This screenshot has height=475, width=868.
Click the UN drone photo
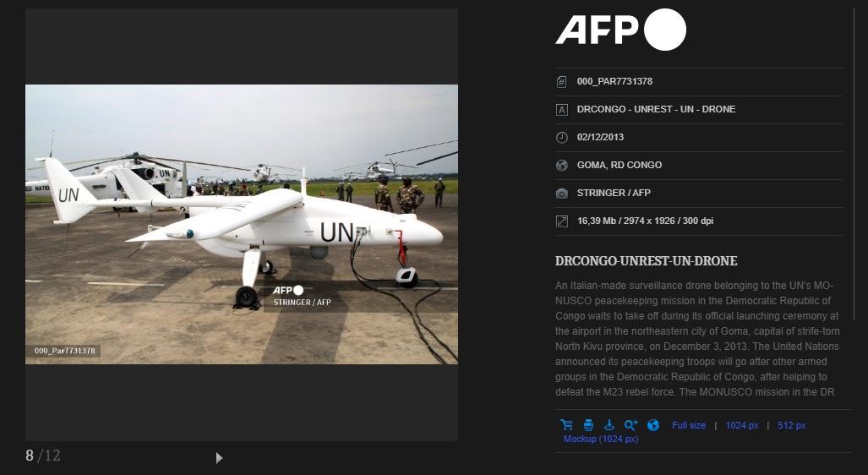(x=242, y=224)
